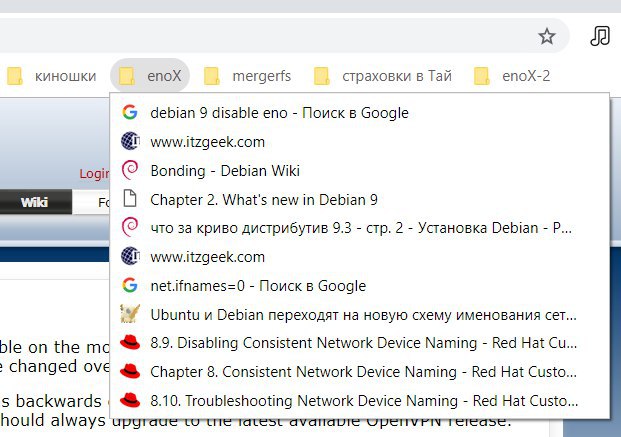Open 'что за криво дистрибутив 9.3' bookmark
The height and width of the screenshot is (437, 621).
(x=360, y=228)
